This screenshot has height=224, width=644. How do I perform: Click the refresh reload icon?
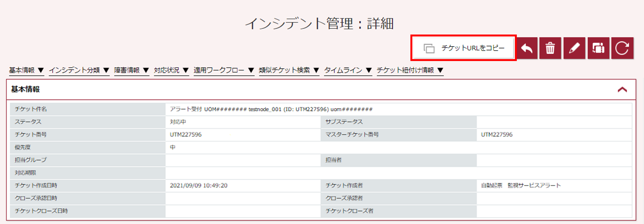pyautogui.click(x=622, y=48)
